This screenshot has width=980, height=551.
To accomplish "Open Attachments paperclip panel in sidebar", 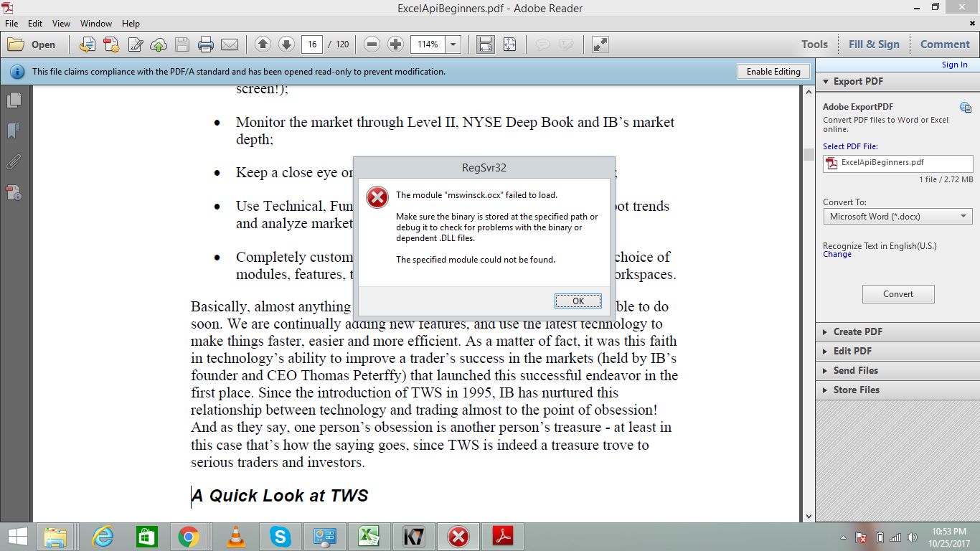I will pos(14,162).
